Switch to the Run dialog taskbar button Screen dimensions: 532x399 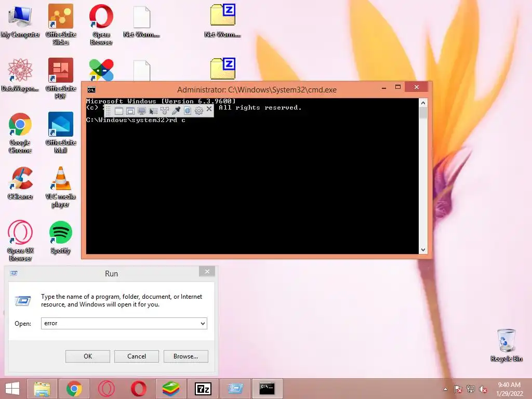click(x=235, y=389)
